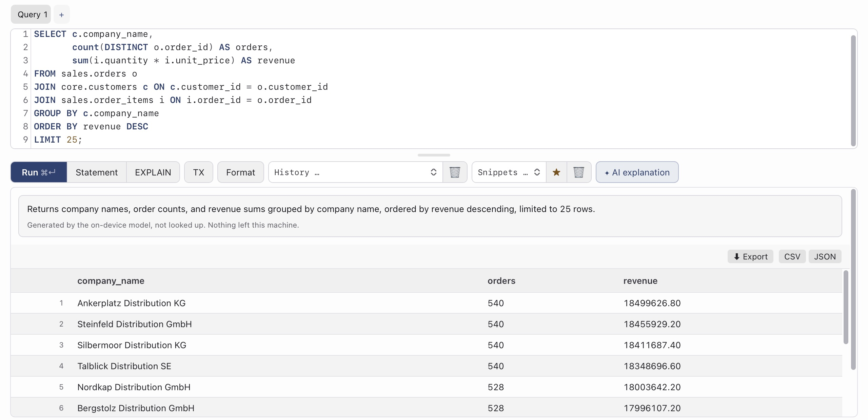This screenshot has height=420, width=868.
Task: Click the orders column header
Action: point(501,281)
